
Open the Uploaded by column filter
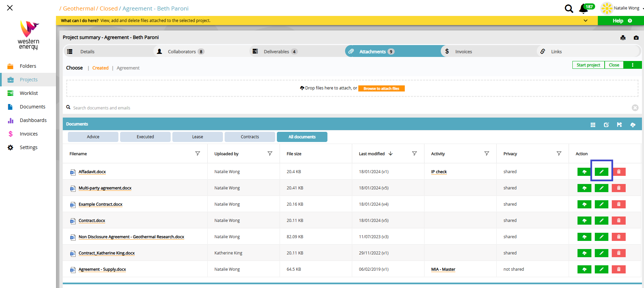click(x=270, y=153)
